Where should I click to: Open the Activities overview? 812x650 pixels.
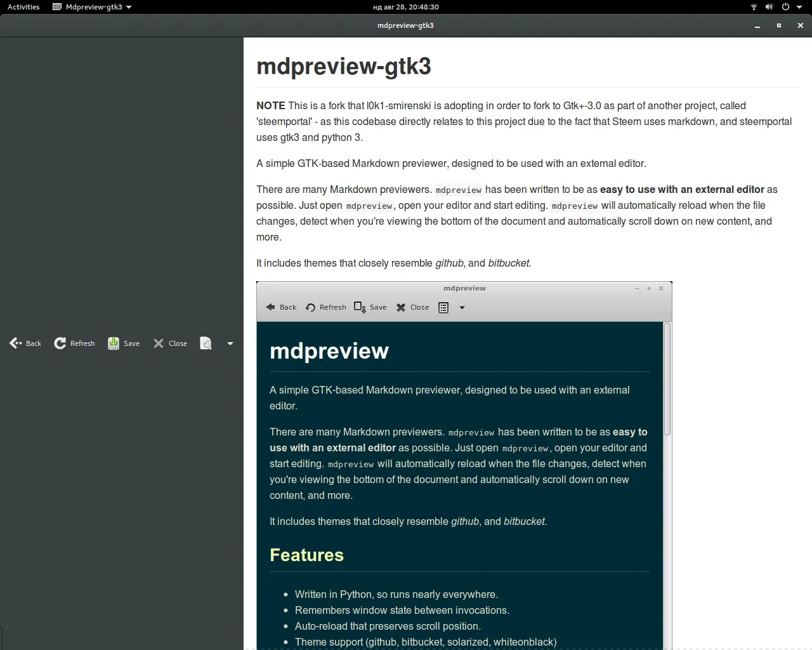[x=23, y=7]
